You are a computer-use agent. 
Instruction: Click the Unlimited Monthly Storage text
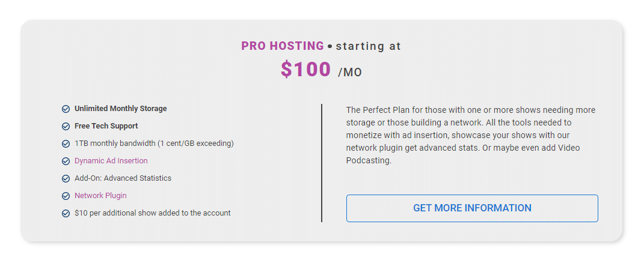[x=121, y=109]
